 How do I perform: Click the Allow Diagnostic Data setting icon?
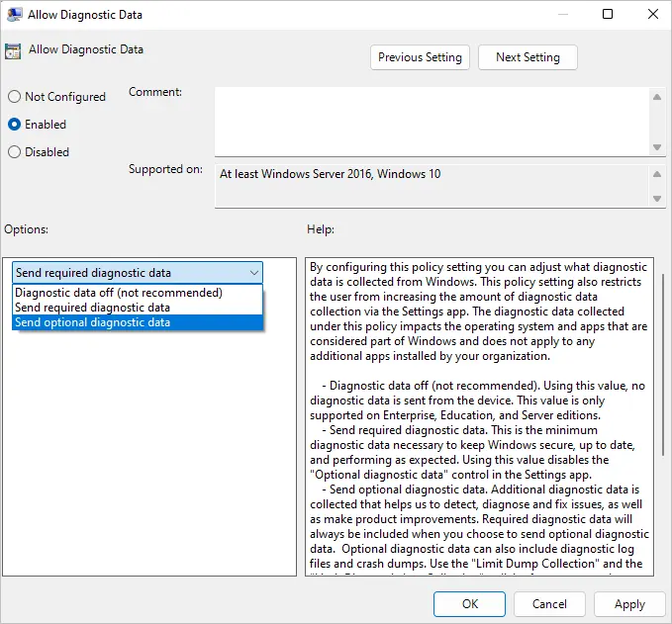point(13,51)
